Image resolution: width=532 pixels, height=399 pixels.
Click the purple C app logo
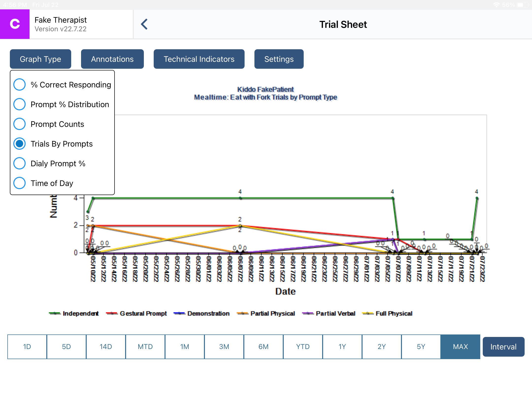[15, 24]
